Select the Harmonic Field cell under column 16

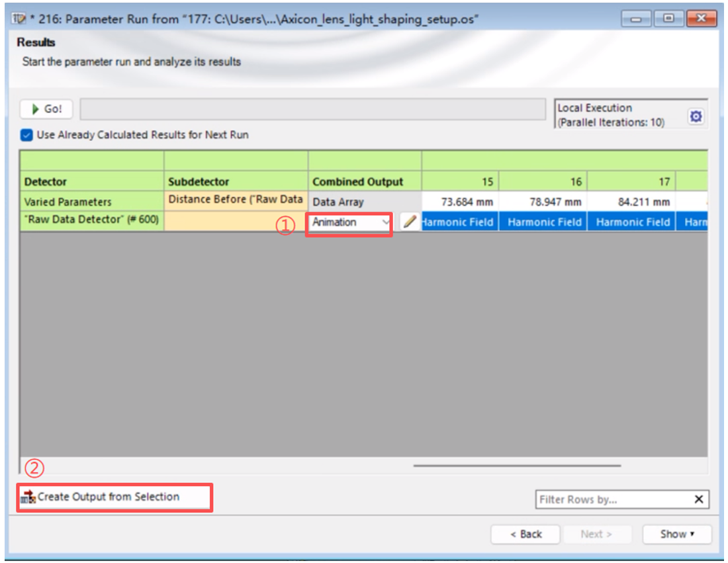pos(544,222)
